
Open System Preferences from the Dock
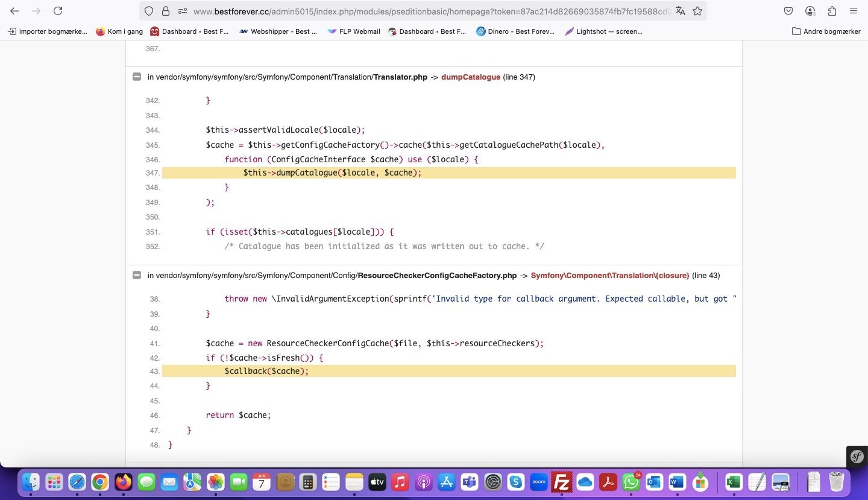tap(492, 482)
